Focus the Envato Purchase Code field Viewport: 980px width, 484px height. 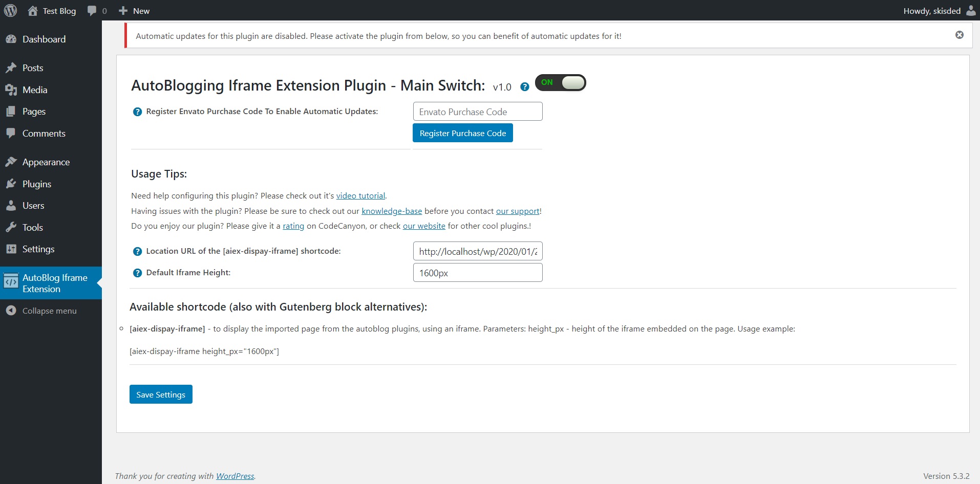478,112
